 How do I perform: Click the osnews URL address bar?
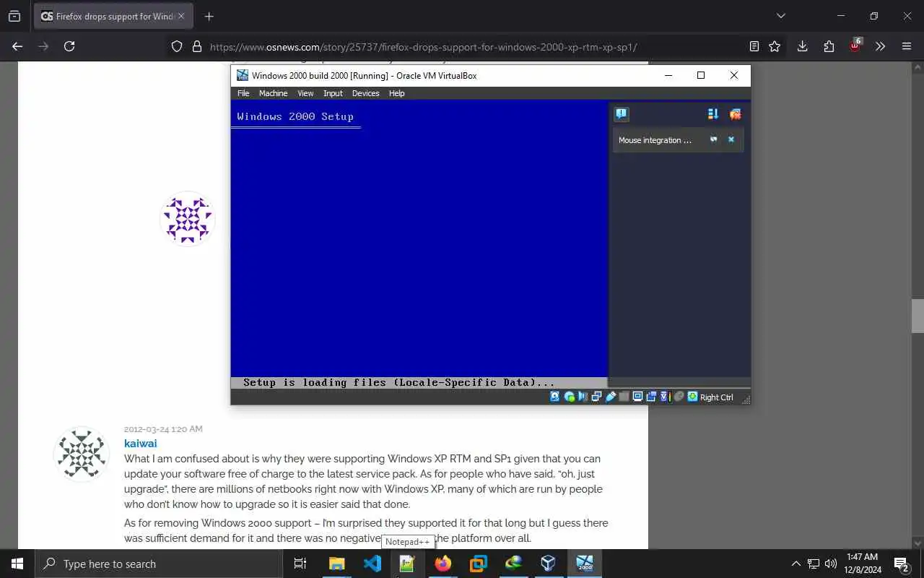coord(423,47)
